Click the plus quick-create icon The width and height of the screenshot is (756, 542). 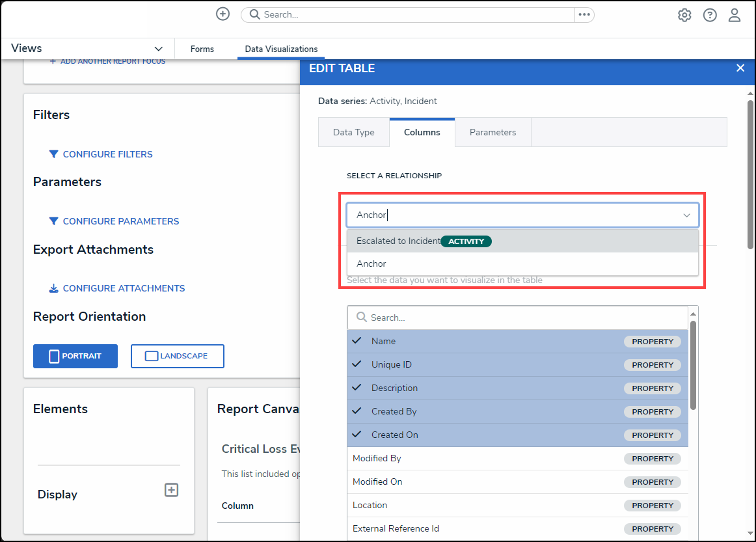coord(223,14)
